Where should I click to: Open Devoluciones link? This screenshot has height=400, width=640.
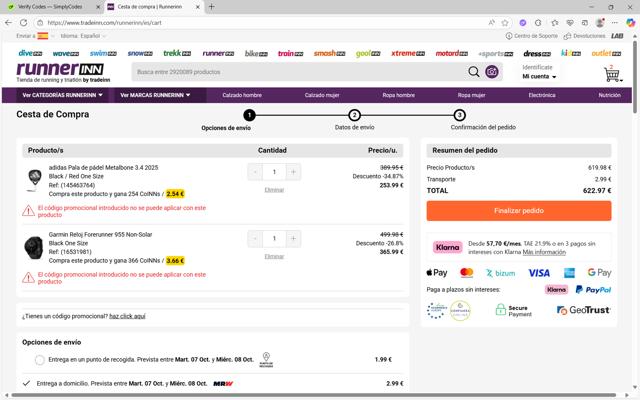[585, 36]
